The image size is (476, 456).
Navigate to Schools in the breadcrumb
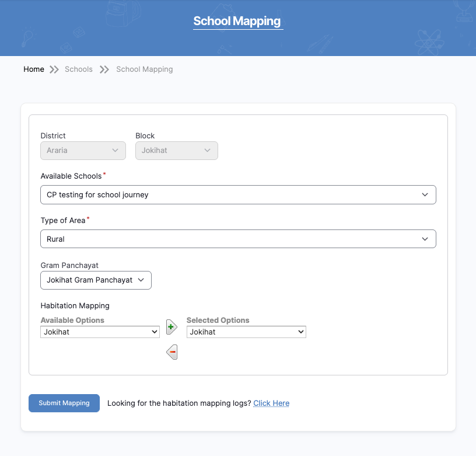(79, 69)
